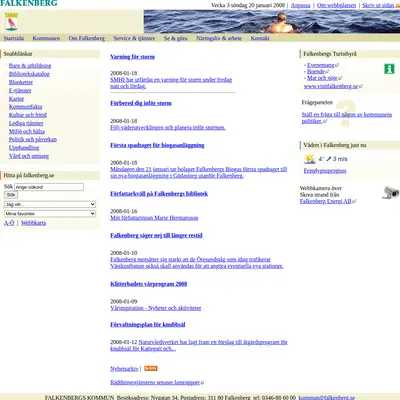Viewport: 400px width, 400px height.
Task: Open 'Förvaltningsplan för knubbsäl' headline
Action: (148, 324)
